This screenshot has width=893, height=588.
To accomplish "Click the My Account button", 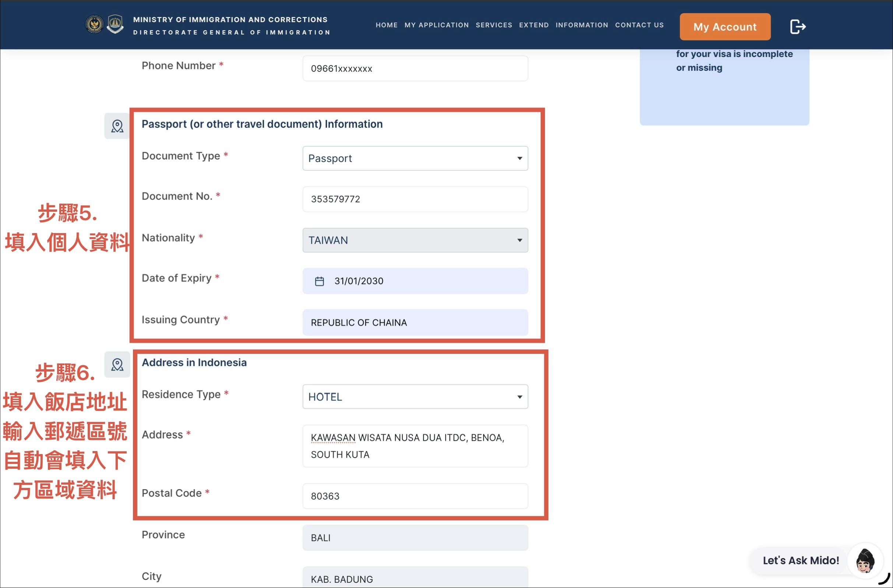I will [x=725, y=27].
